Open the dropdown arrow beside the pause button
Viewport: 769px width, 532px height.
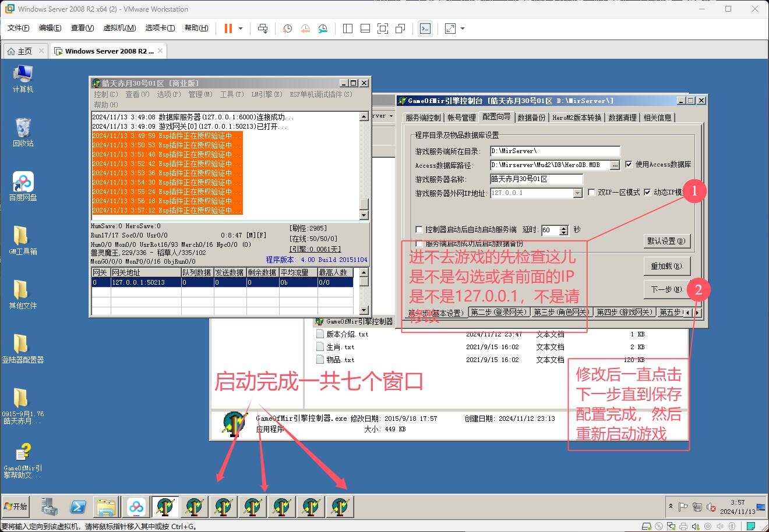point(241,29)
